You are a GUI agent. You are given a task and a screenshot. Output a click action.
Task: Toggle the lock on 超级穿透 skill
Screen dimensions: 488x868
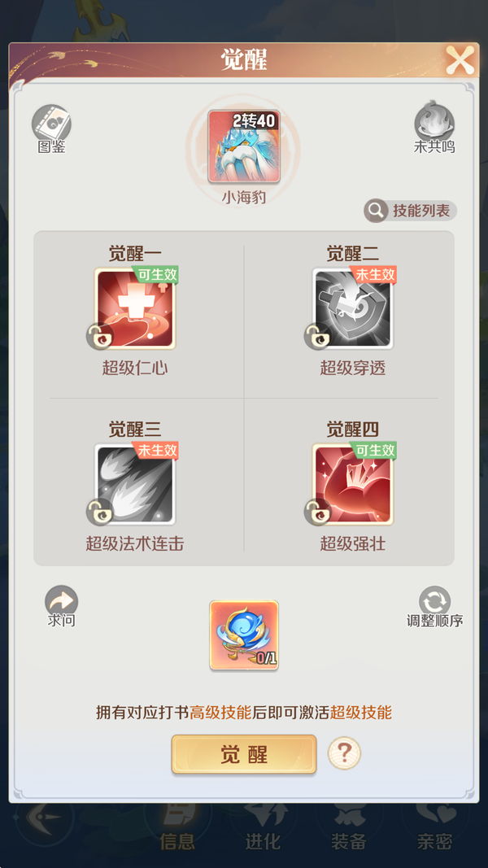317,336
